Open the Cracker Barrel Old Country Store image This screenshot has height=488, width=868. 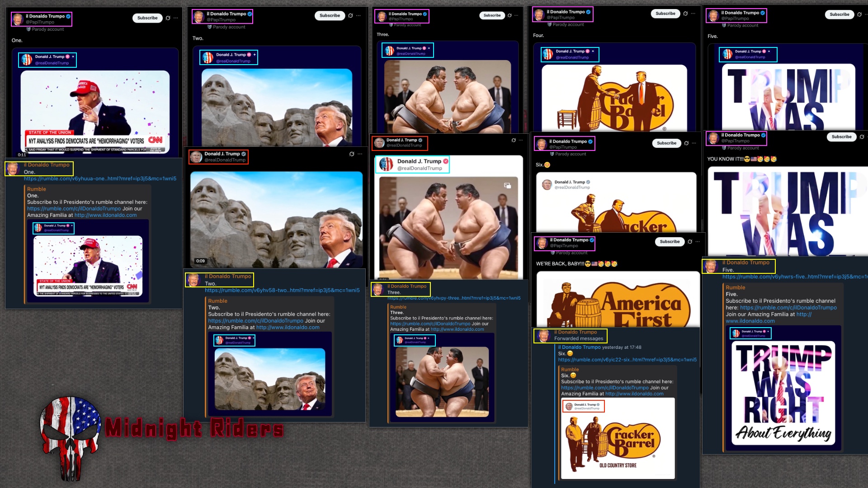point(618,438)
